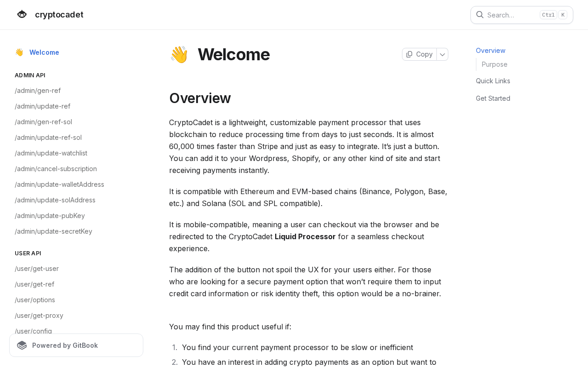Go to Quick Links in page outline
Image resolution: width=588 pixels, height=368 pixels.
493,81
